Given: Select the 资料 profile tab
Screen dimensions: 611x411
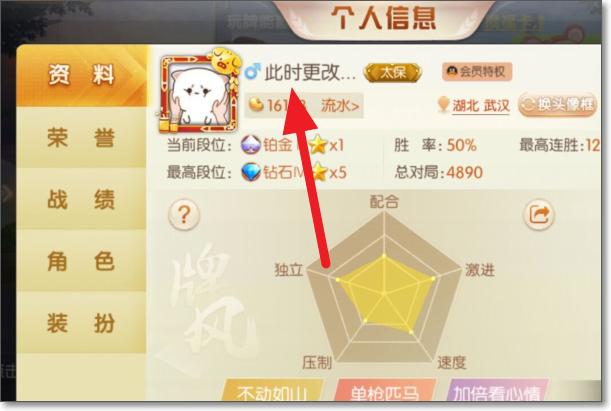Looking at the screenshot, I should pos(81,75).
